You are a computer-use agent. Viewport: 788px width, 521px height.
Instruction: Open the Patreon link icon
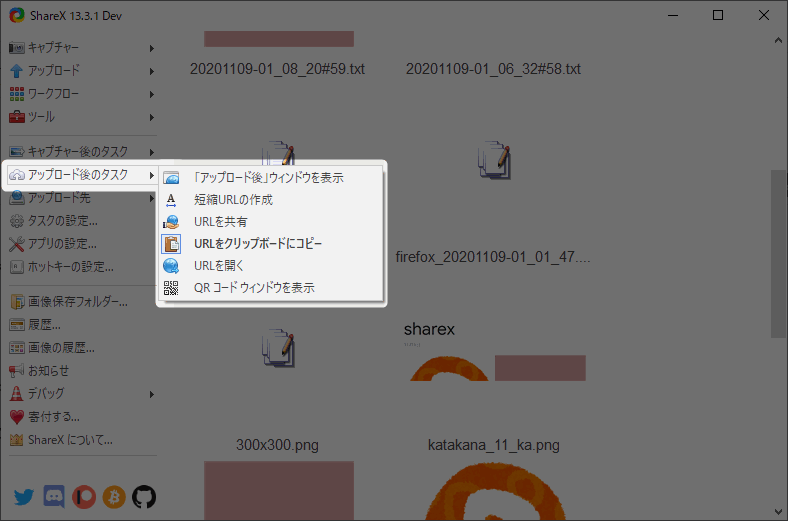point(84,497)
